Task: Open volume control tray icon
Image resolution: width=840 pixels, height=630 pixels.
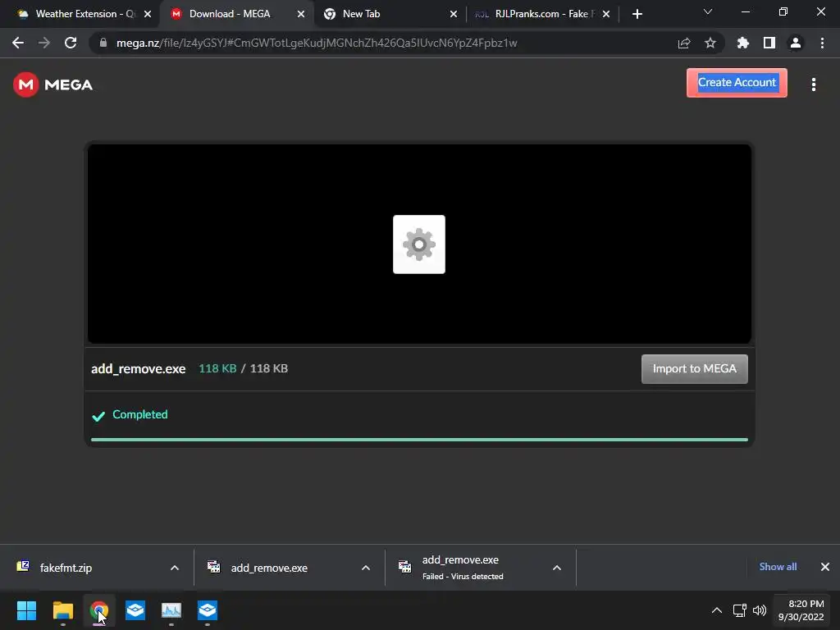Action: pyautogui.click(x=760, y=610)
